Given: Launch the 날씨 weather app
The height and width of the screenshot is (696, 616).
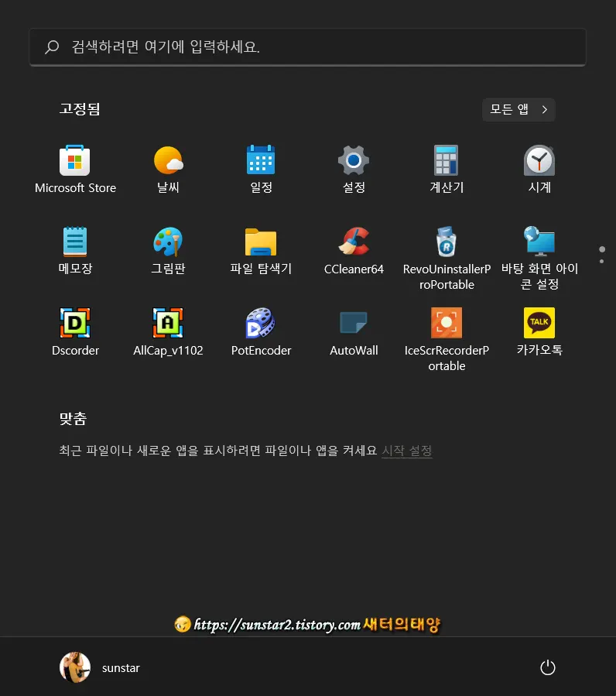Looking at the screenshot, I should coord(168,169).
